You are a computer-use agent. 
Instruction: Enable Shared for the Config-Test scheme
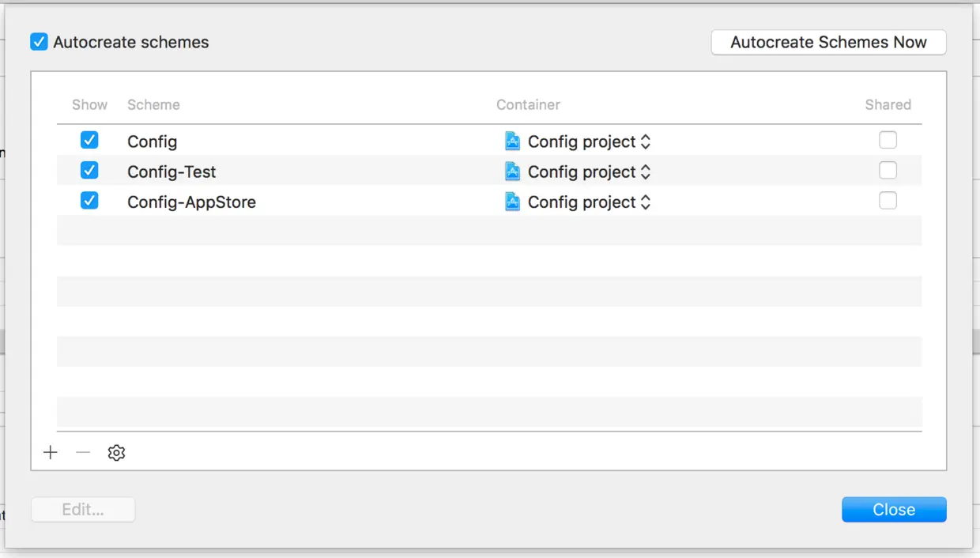point(888,171)
